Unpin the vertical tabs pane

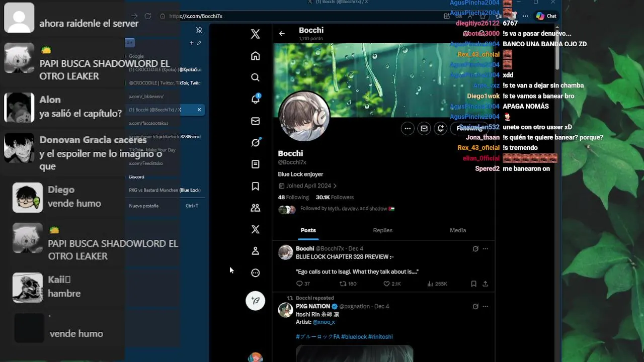[199, 30]
